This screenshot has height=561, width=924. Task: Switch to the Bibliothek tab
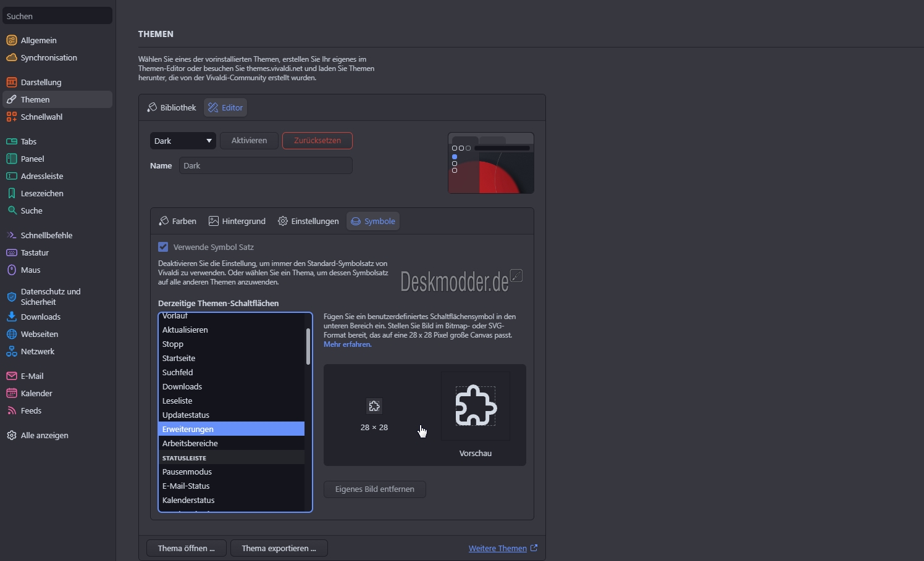171,107
